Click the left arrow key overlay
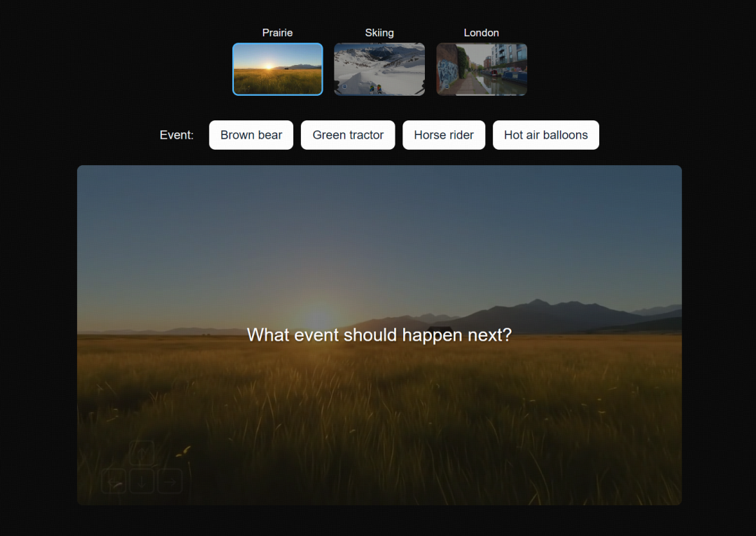 point(114,481)
